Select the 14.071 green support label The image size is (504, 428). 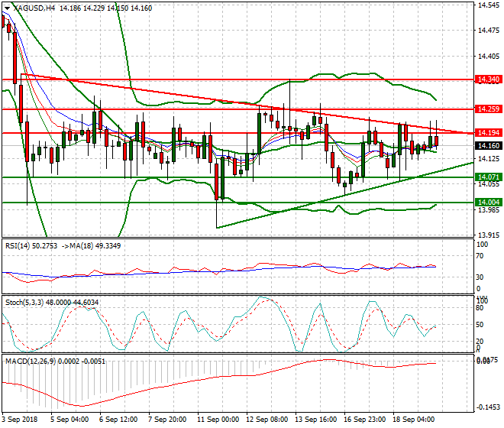pyautogui.click(x=489, y=177)
